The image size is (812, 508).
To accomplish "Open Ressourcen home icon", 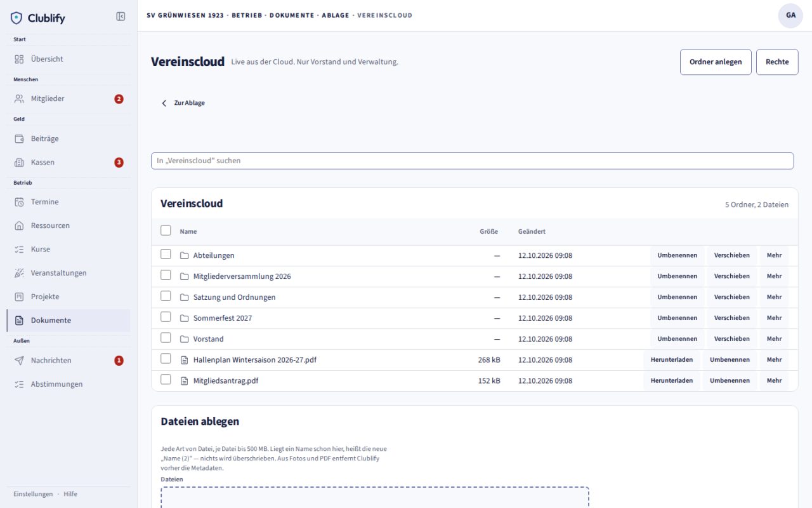I will (19, 225).
